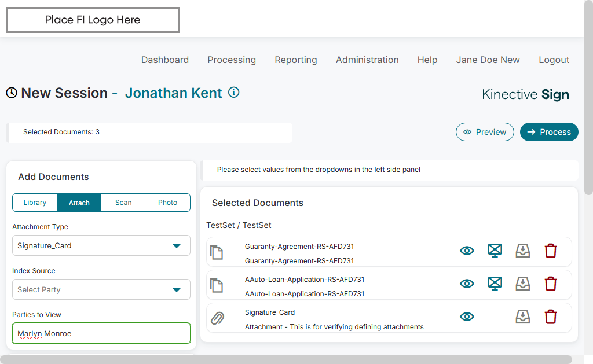Expand the Index Source Select Party dropdown

(x=101, y=289)
